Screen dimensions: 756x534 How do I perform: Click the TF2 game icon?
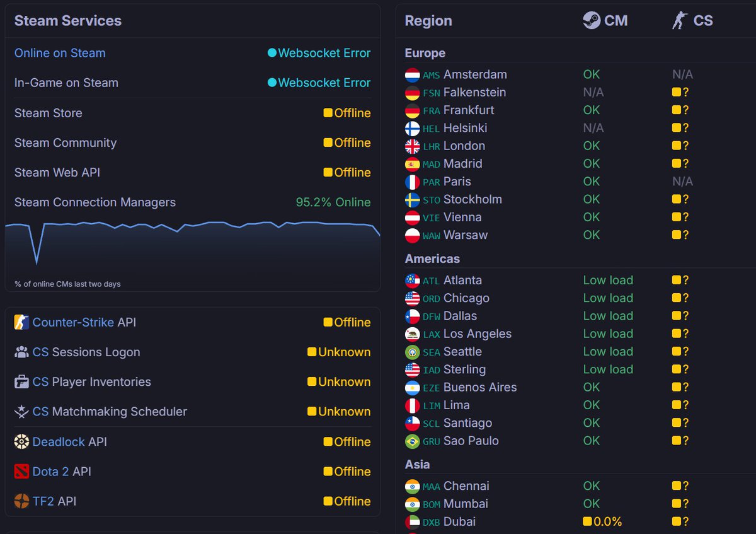pos(22,501)
